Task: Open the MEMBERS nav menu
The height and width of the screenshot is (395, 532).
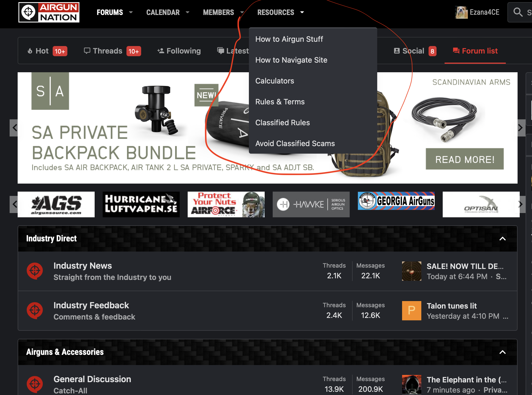Action: tap(218, 12)
